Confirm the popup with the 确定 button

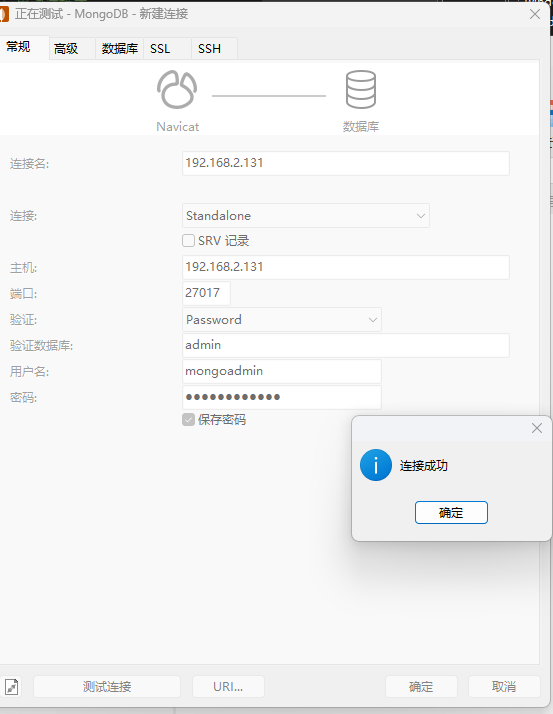(x=451, y=513)
